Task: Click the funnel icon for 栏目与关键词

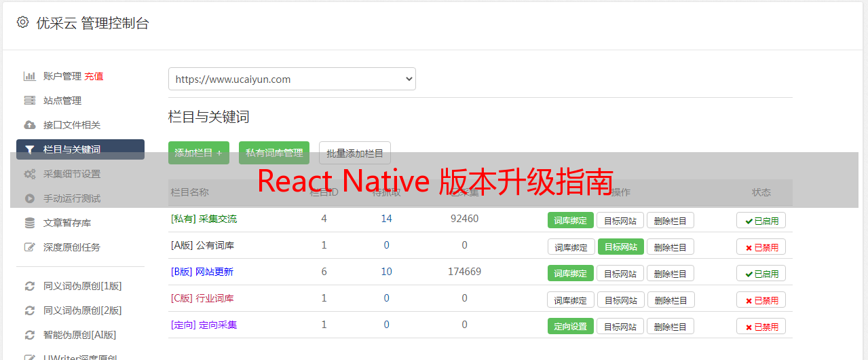Action: (x=29, y=149)
